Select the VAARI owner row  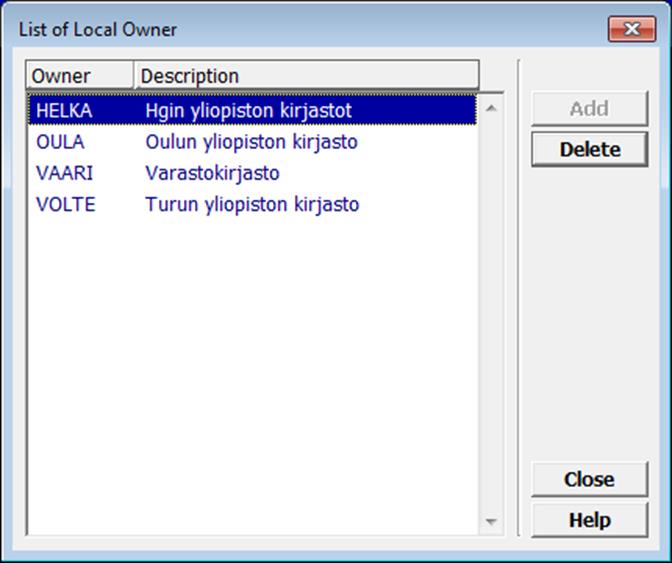click(x=252, y=173)
